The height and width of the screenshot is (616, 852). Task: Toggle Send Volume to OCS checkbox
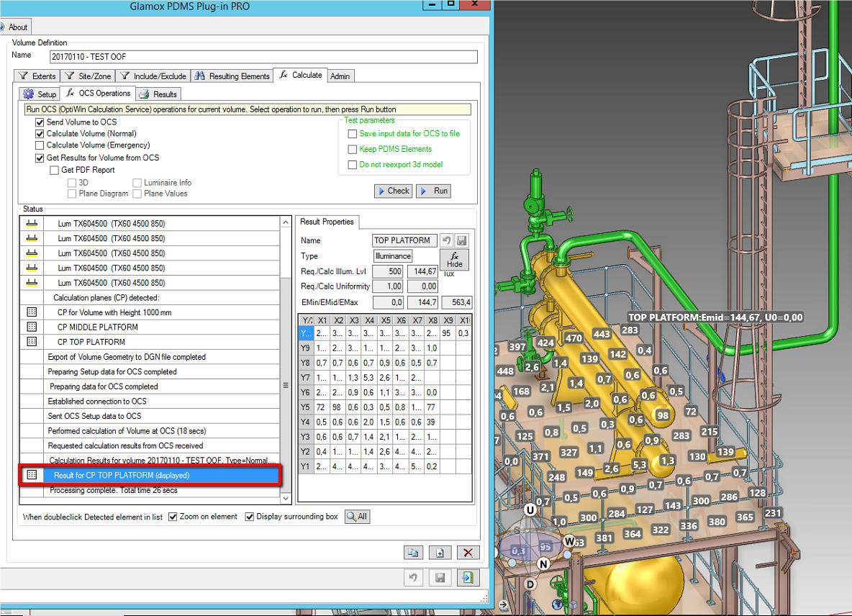pos(40,122)
